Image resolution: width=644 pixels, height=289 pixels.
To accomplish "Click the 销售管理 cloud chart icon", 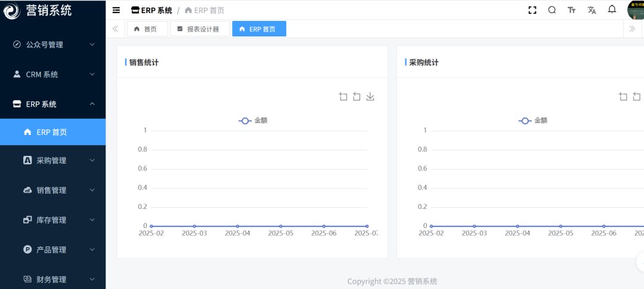I will (27, 190).
